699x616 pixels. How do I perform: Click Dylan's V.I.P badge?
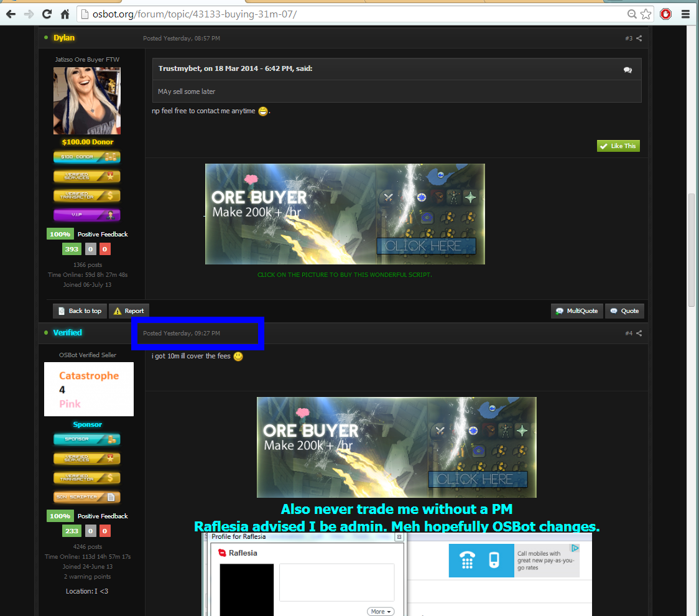(87, 215)
